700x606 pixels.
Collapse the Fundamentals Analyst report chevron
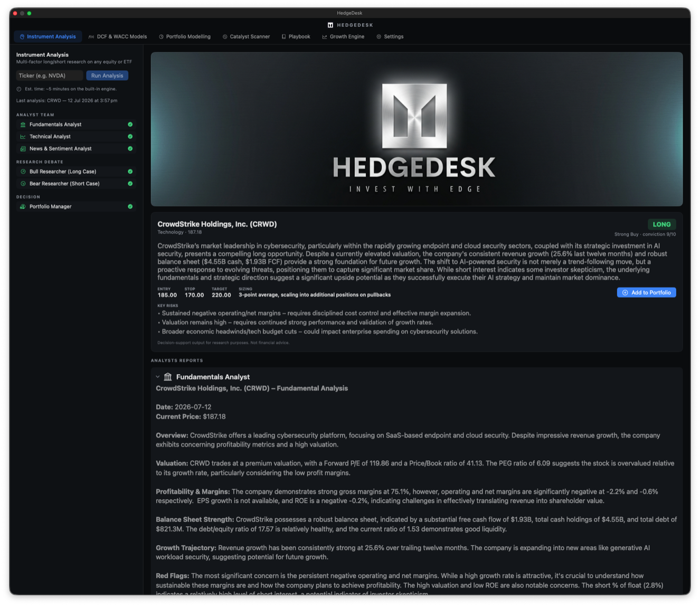click(157, 377)
